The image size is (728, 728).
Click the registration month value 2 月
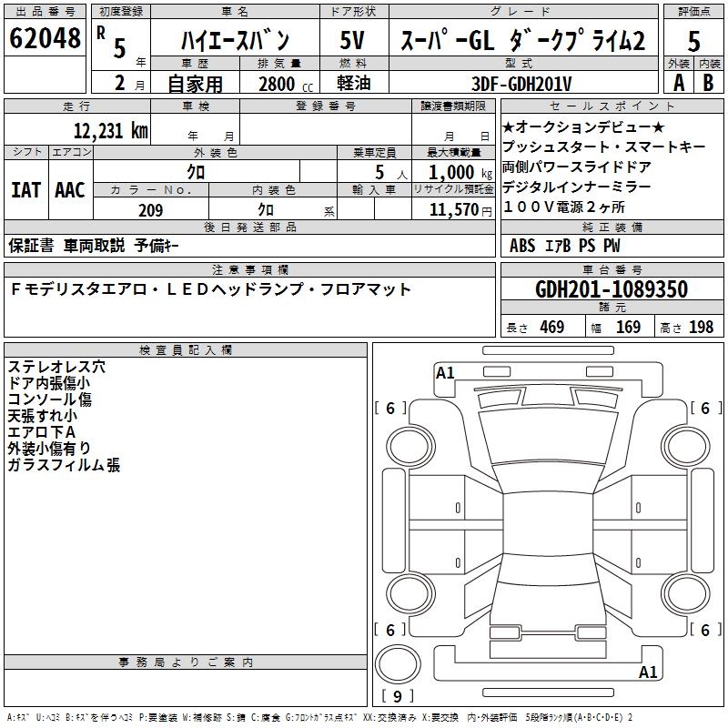point(129,83)
